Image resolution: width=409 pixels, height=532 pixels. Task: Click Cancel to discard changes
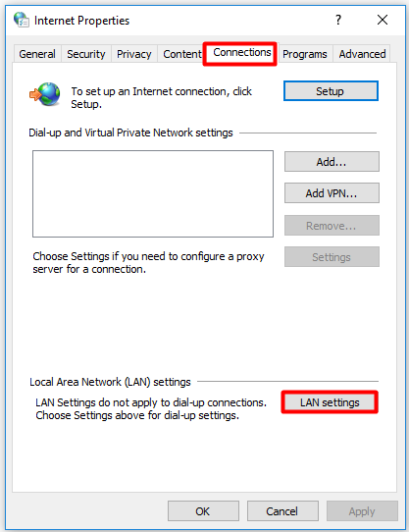click(282, 511)
